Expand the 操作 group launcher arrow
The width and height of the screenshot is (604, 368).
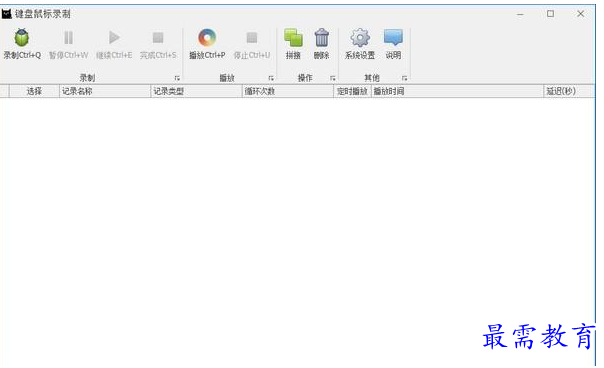click(333, 78)
